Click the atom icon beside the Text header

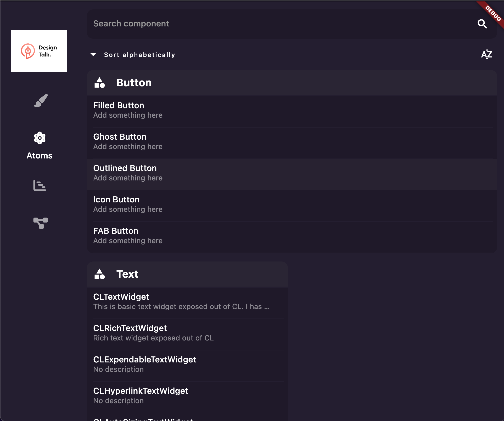(x=100, y=274)
